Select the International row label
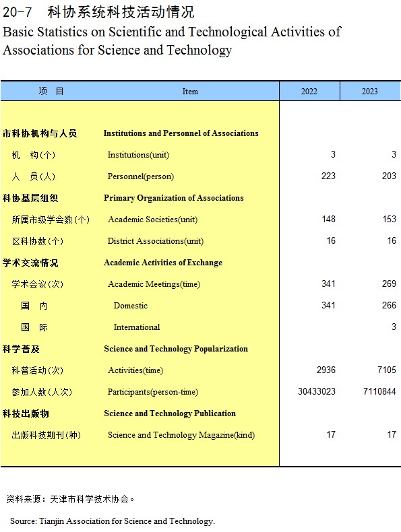This screenshot has height=532, width=401. point(137,327)
